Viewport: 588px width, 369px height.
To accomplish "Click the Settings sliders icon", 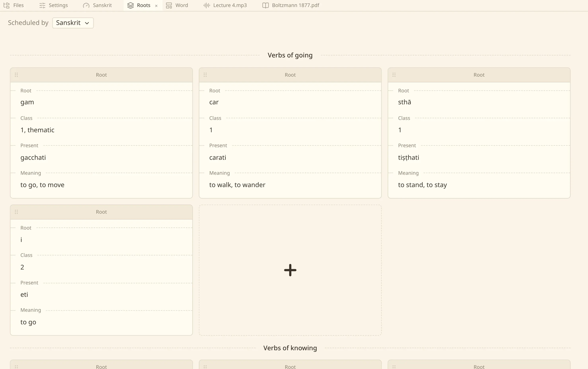I will coord(42,5).
